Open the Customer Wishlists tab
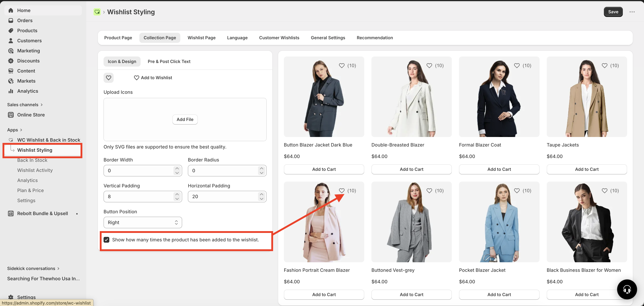Image resolution: width=644 pixels, height=306 pixels. 279,38
